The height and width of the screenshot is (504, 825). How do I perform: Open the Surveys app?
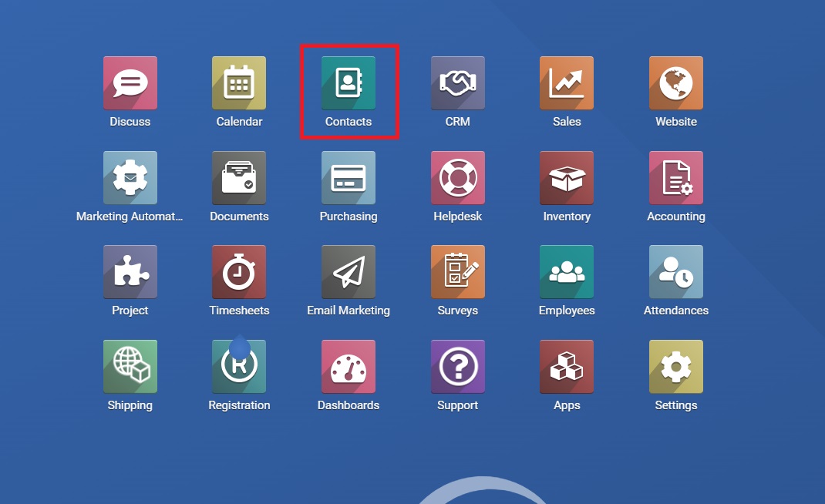coord(458,272)
